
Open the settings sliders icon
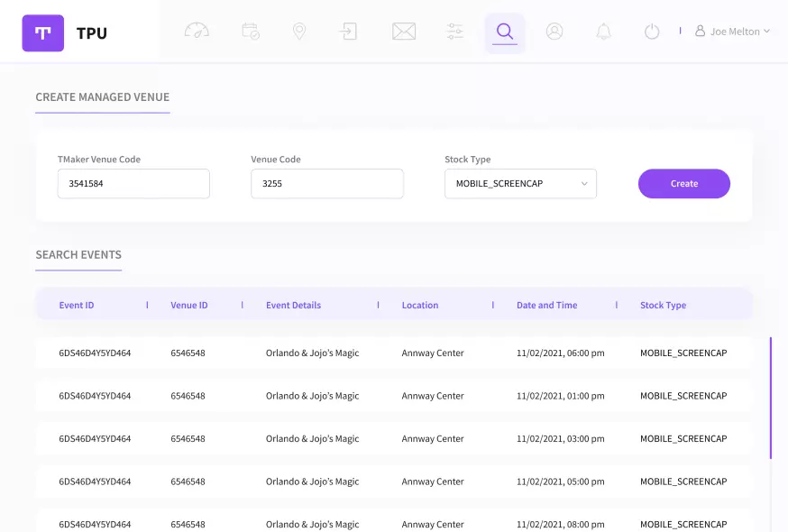click(x=454, y=32)
